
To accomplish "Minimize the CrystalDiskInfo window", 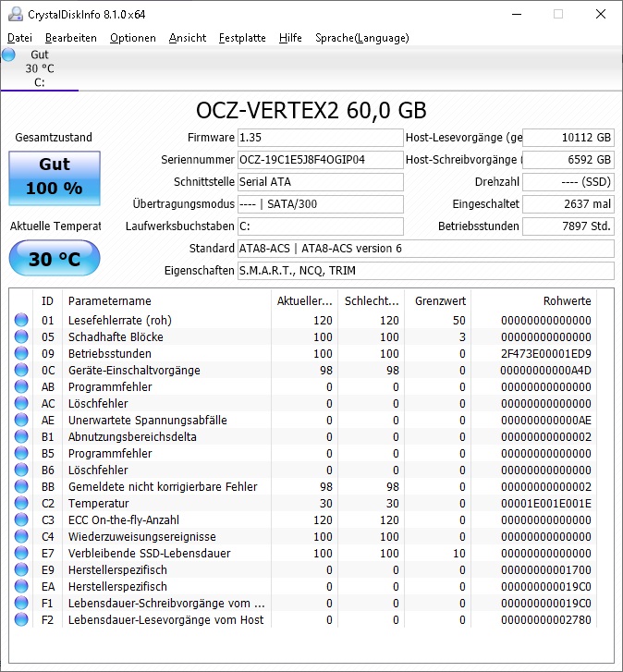I will (518, 14).
